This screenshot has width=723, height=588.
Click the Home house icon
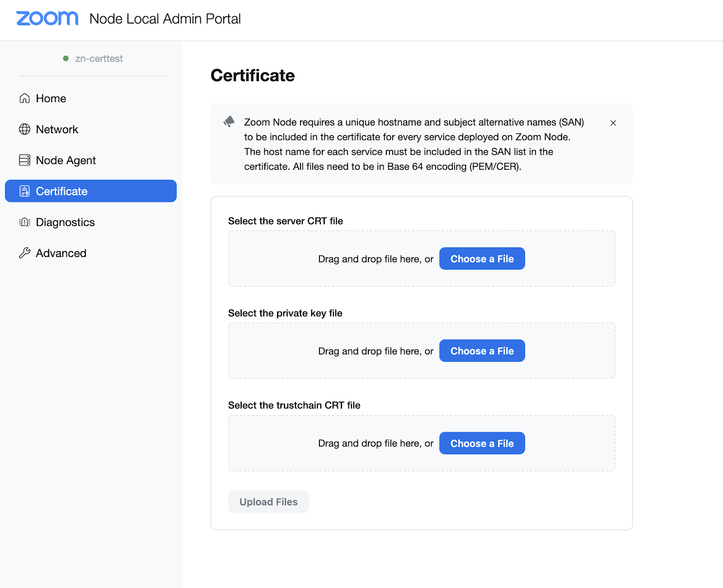point(25,98)
